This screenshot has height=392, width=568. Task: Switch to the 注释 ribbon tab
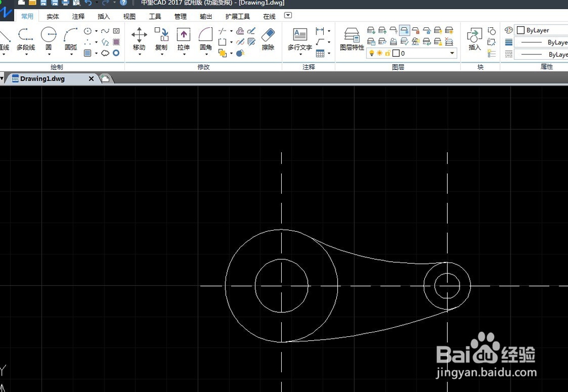point(78,16)
